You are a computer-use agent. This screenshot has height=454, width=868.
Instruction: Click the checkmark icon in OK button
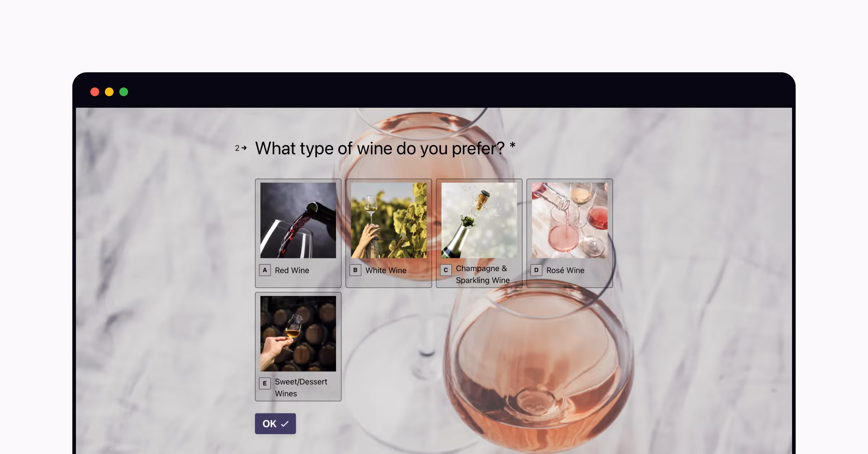(285, 424)
